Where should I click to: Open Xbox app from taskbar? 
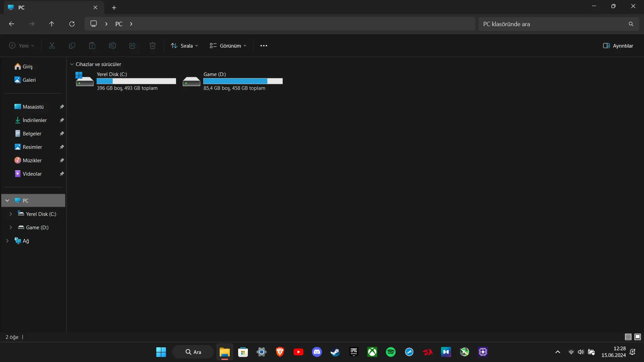[372, 352]
